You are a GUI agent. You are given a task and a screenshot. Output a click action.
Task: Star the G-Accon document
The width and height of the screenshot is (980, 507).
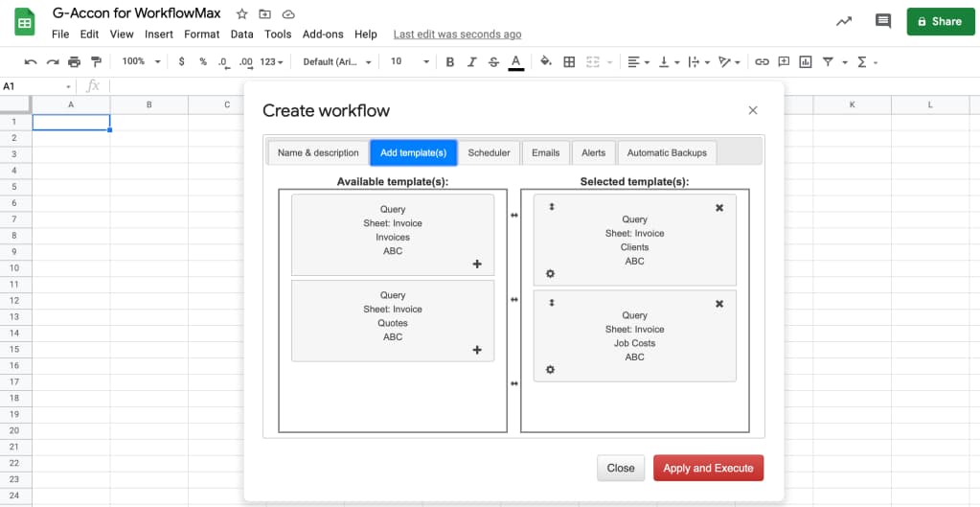(x=242, y=13)
